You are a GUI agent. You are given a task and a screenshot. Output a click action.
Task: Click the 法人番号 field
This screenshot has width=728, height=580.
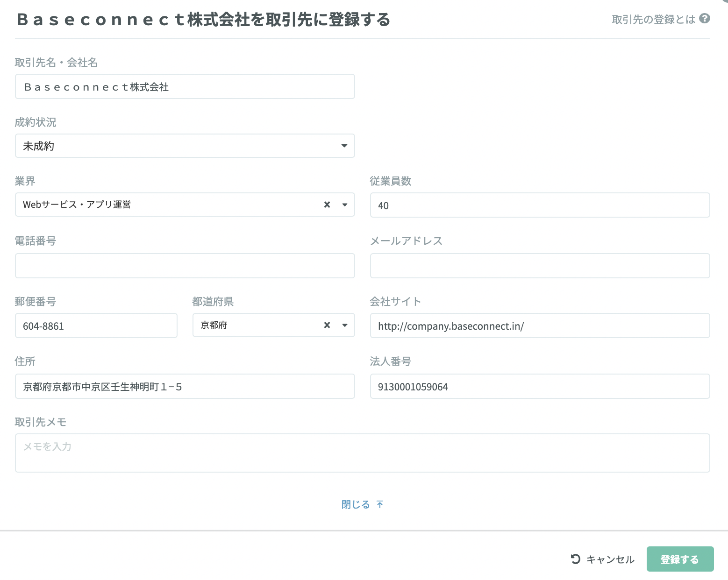point(540,386)
